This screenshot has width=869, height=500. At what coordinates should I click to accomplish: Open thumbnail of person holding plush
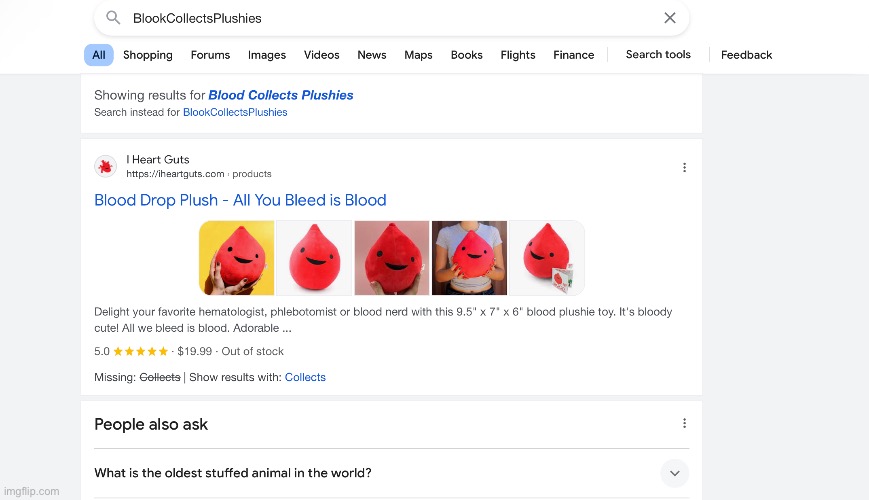[469, 258]
